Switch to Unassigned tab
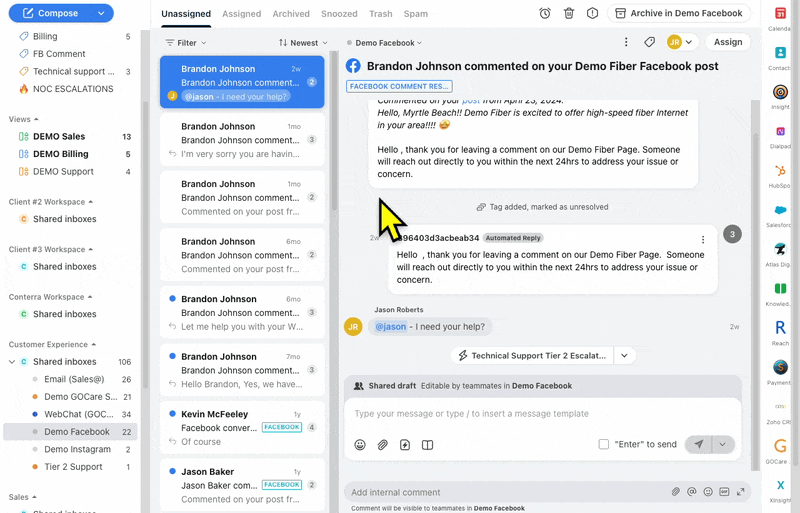The image size is (800, 513). [186, 14]
